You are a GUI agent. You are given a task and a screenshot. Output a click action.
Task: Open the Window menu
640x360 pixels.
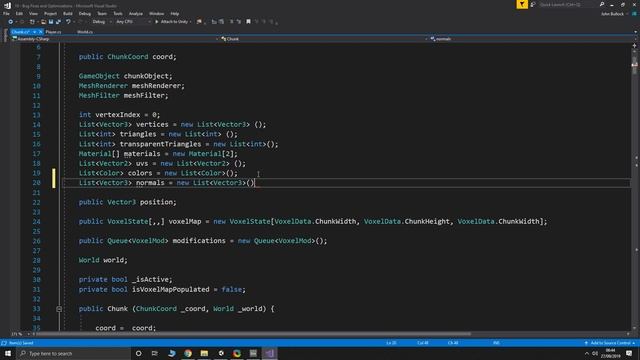pos(156,13)
